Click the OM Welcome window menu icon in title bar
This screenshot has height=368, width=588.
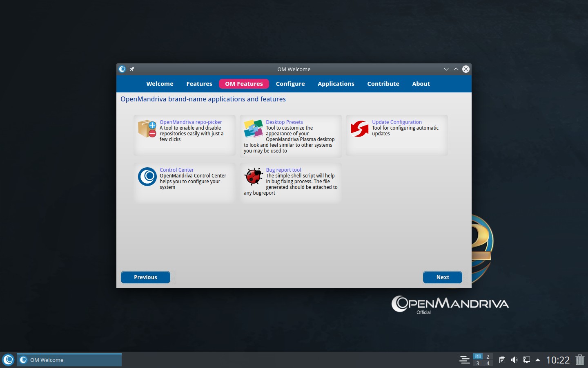[122, 69]
